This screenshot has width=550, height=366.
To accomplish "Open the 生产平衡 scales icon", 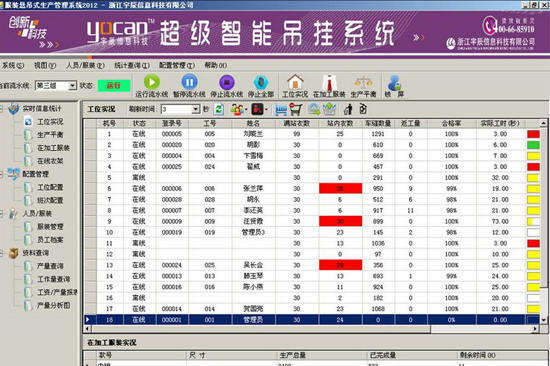I will (x=363, y=82).
